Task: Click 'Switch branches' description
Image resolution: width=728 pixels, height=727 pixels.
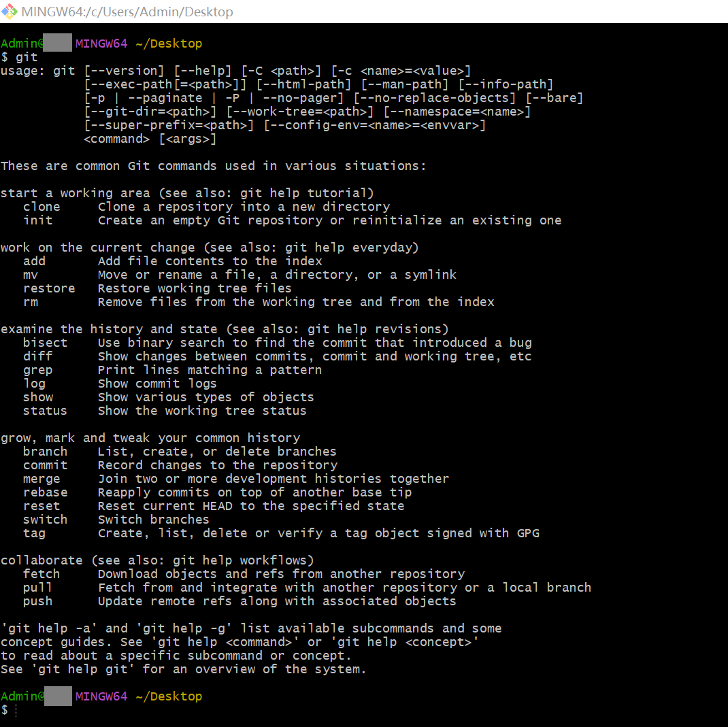Action: 154,520
